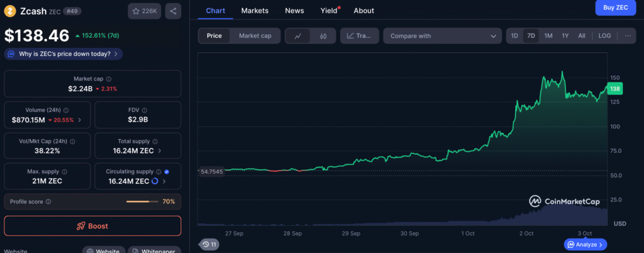Expand Volume (24h) details chevron
The height and width of the screenshot is (253, 644).
(x=79, y=120)
